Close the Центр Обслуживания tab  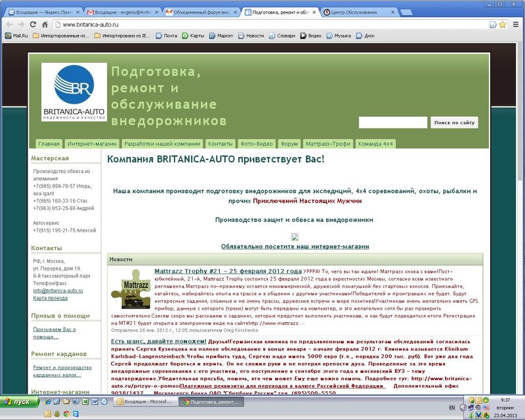coord(393,12)
